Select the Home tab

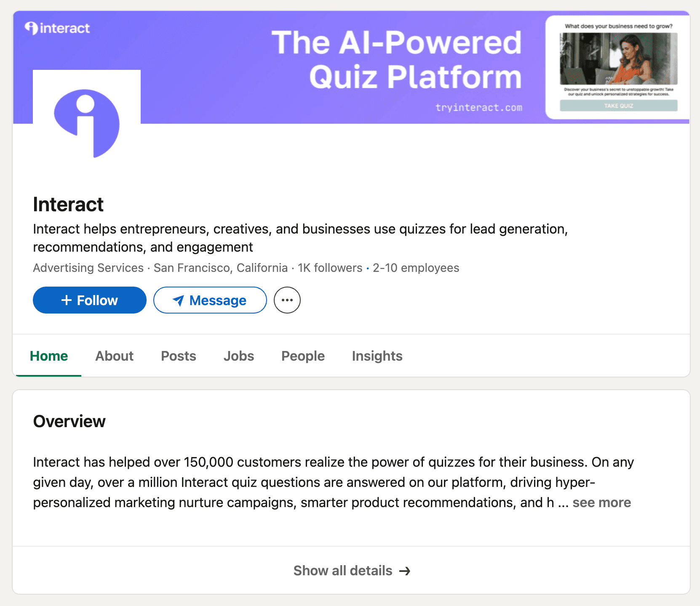click(x=49, y=356)
